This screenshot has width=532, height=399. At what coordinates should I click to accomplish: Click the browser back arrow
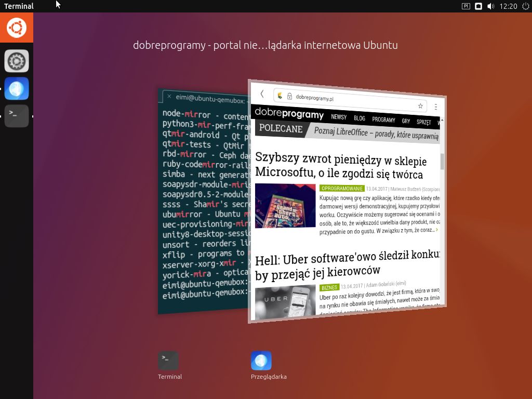tap(262, 94)
